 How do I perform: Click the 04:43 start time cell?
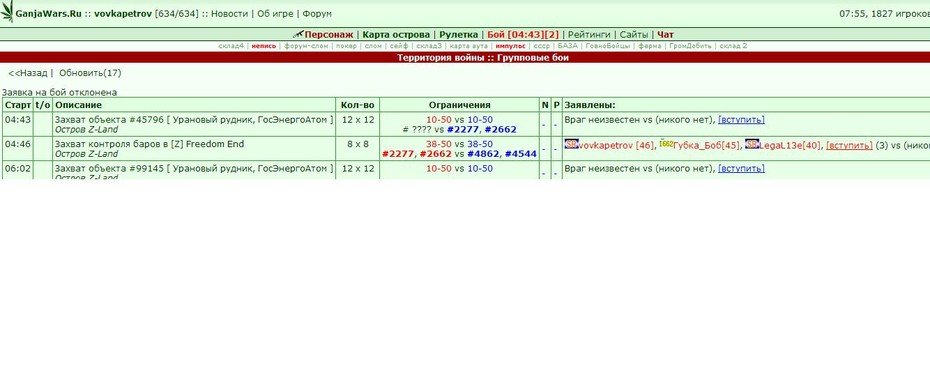pos(17,124)
